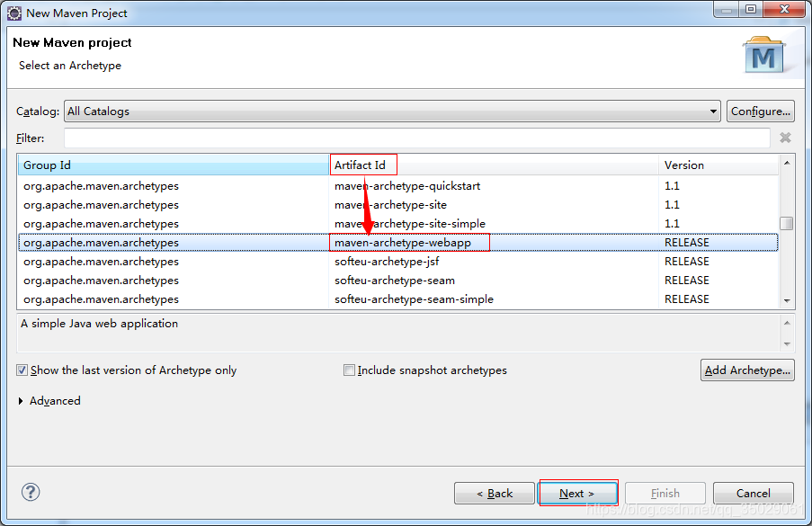The width and height of the screenshot is (812, 526).
Task: Enable Include snapshot archetypes checkbox
Action: (349, 370)
